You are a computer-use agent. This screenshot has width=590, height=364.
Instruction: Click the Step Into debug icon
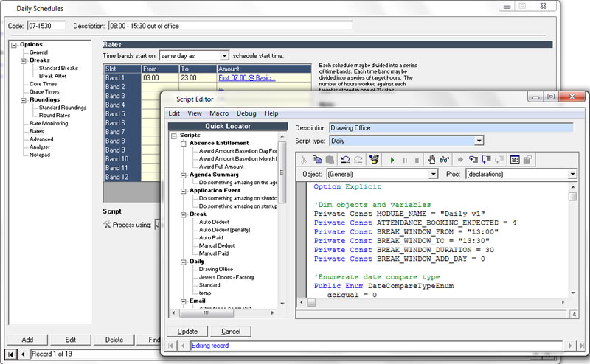tap(474, 158)
